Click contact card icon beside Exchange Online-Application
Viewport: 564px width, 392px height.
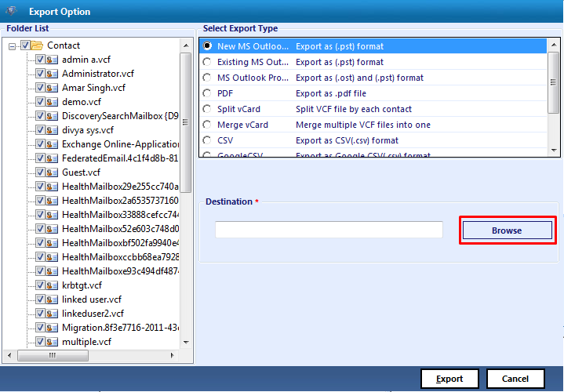pos(52,144)
